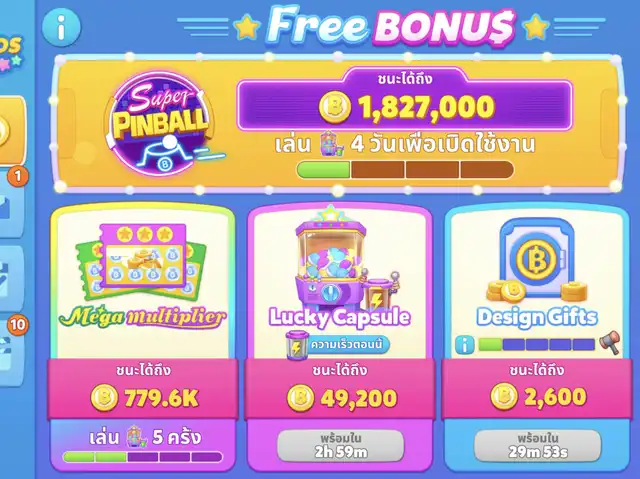Tap the info button beside Free Bonus title
Image resolution: width=640 pixels, height=479 pixels.
pos(62,27)
